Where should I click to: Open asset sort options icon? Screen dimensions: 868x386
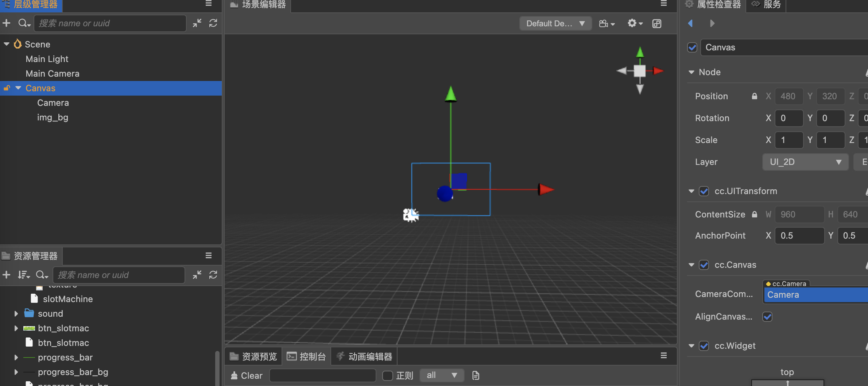24,275
